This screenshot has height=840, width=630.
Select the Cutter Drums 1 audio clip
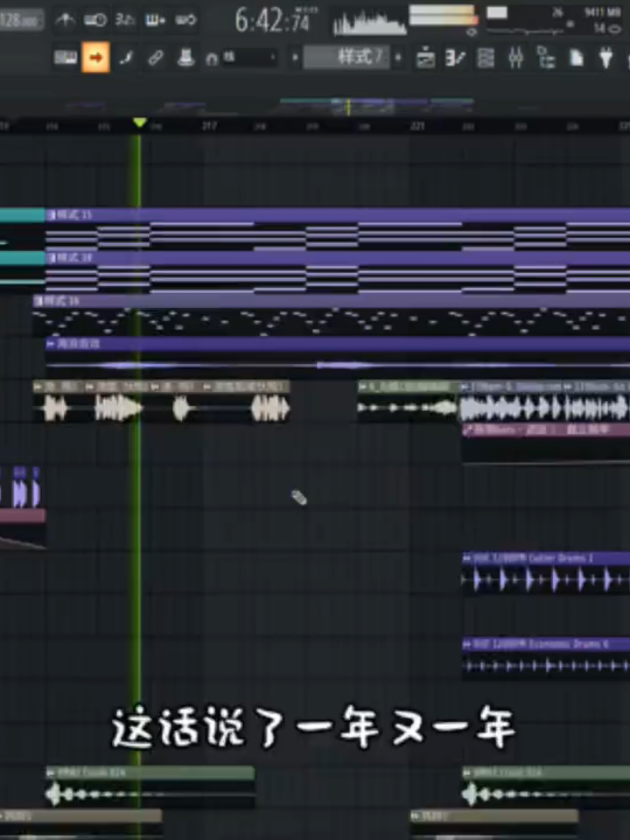(x=546, y=572)
